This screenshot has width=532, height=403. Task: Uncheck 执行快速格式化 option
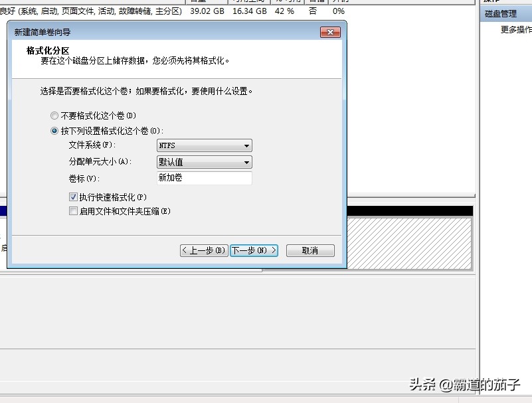(x=74, y=197)
